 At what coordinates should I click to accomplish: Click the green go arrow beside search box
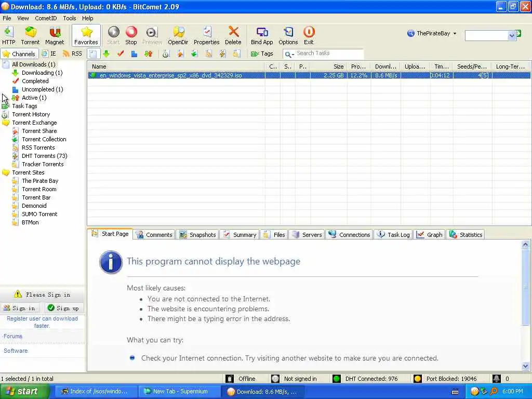point(519,33)
